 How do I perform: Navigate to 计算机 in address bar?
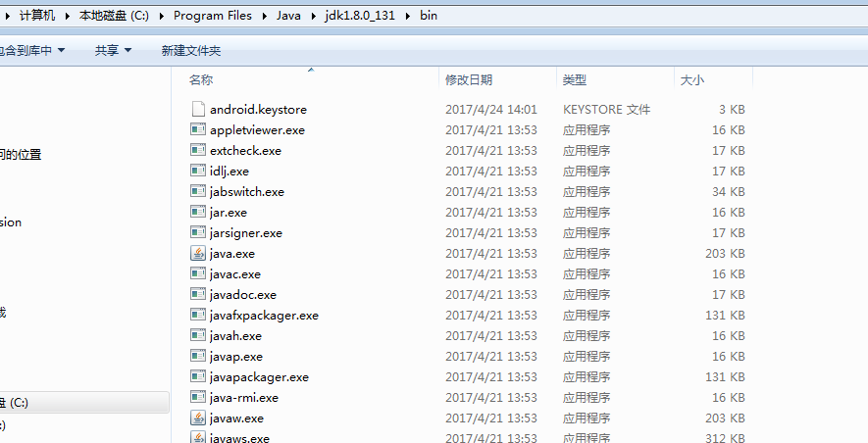(37, 16)
